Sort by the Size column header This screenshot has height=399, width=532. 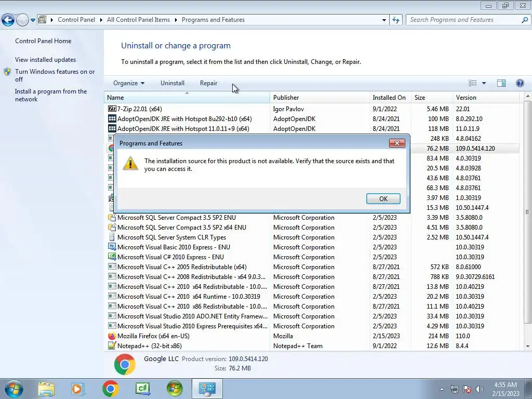click(432, 98)
